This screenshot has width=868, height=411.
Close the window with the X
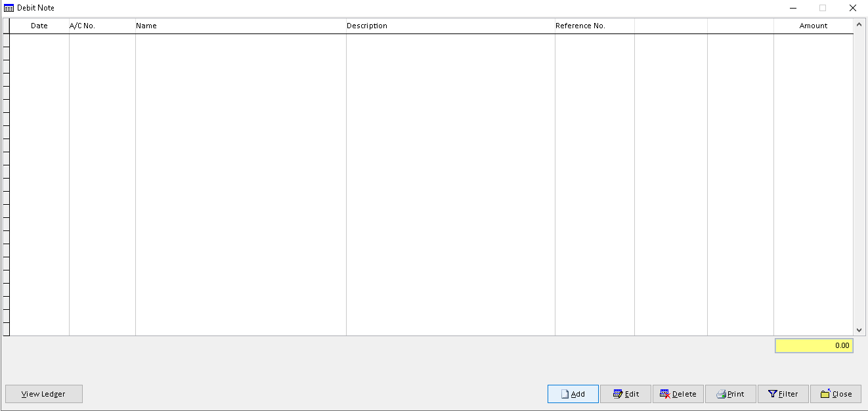pyautogui.click(x=853, y=8)
